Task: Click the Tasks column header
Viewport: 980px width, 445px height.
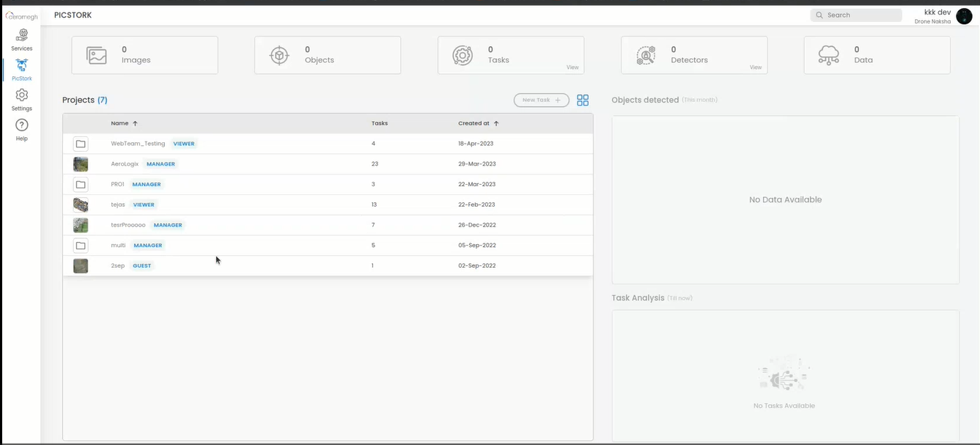Action: (x=380, y=124)
